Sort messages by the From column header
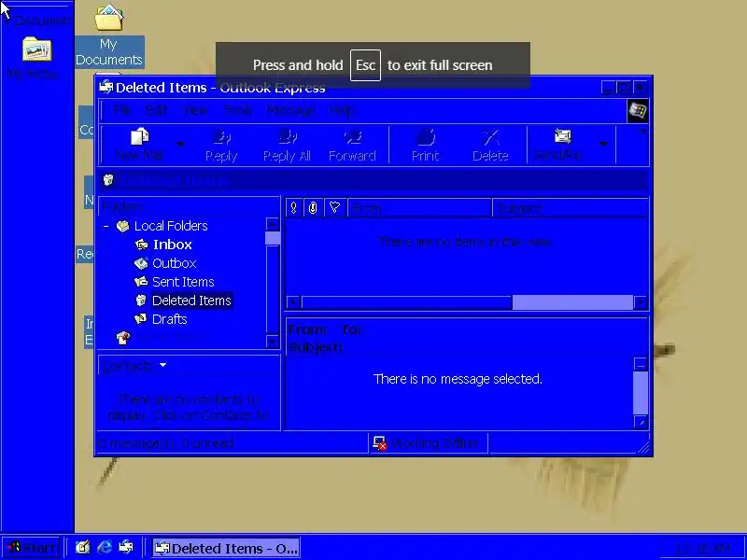 (x=419, y=208)
